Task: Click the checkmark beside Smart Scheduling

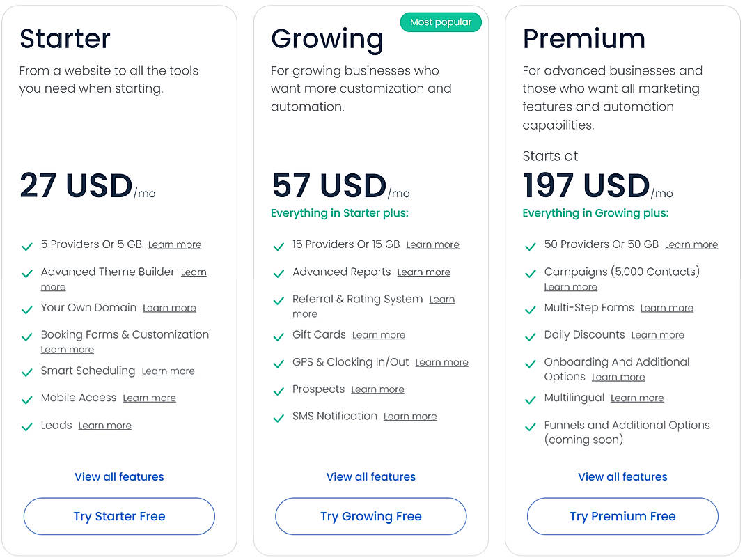Action: pyautogui.click(x=27, y=371)
